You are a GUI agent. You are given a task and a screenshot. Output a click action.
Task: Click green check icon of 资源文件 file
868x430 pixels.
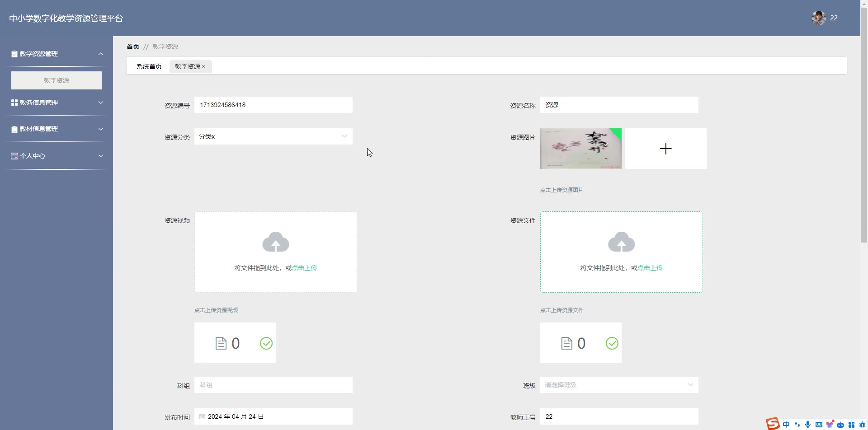pyautogui.click(x=612, y=343)
